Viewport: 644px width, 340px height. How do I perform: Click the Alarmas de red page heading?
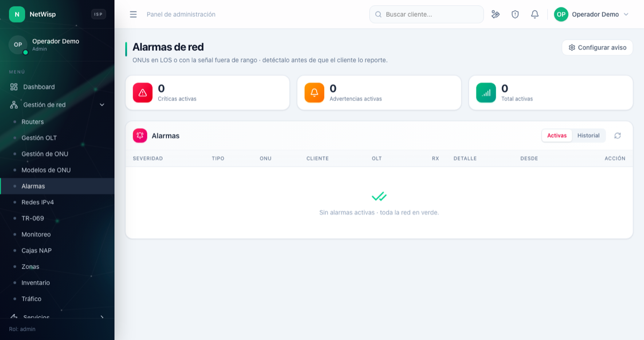pyautogui.click(x=168, y=47)
